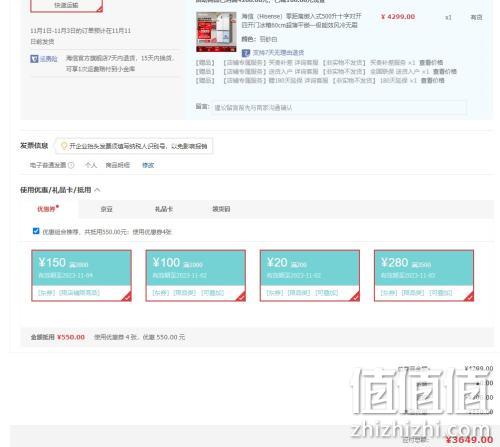
Task: Deselect the ¥20 coupon card
Action: pyautogui.click(x=310, y=276)
